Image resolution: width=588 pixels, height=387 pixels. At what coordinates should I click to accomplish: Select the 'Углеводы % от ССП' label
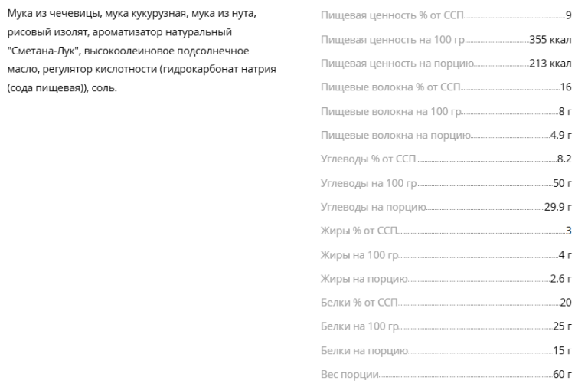pos(368,159)
